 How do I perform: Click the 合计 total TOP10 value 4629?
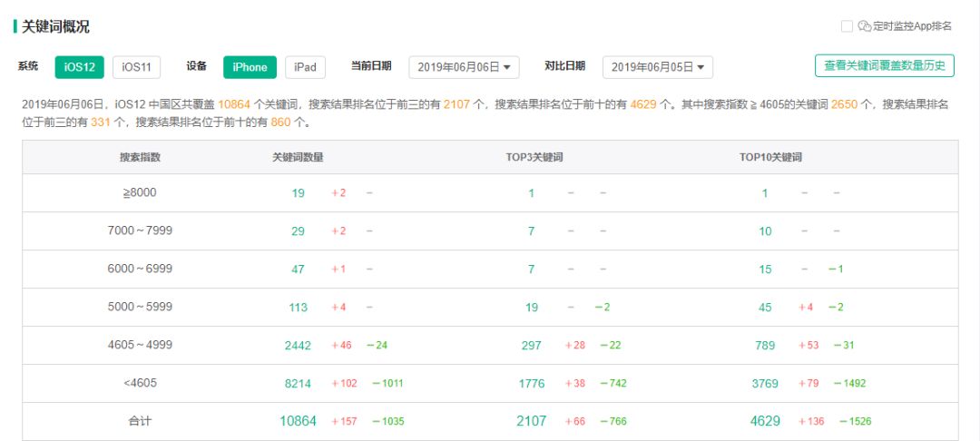765,421
